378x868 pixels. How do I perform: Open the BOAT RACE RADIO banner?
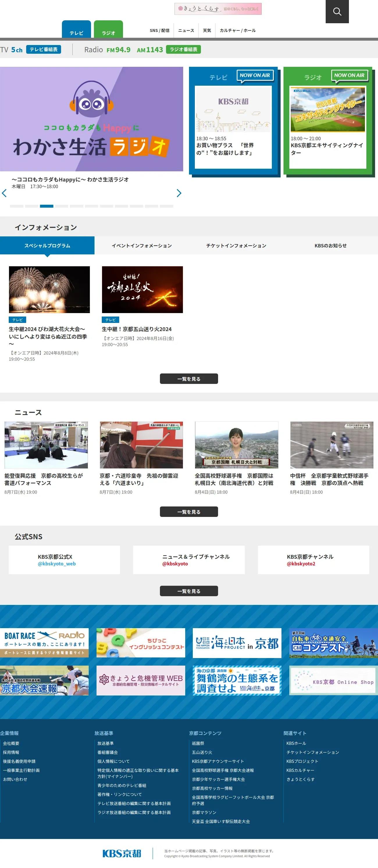(x=44, y=643)
